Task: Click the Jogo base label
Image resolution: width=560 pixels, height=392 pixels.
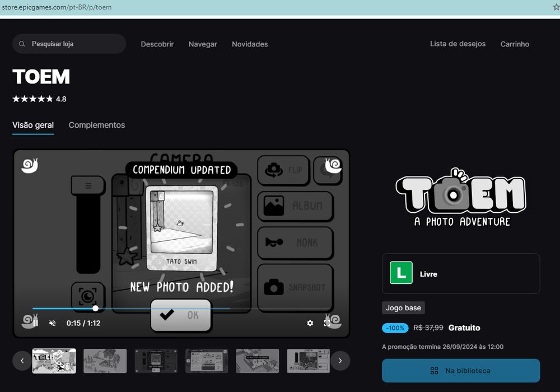Action: 403,308
